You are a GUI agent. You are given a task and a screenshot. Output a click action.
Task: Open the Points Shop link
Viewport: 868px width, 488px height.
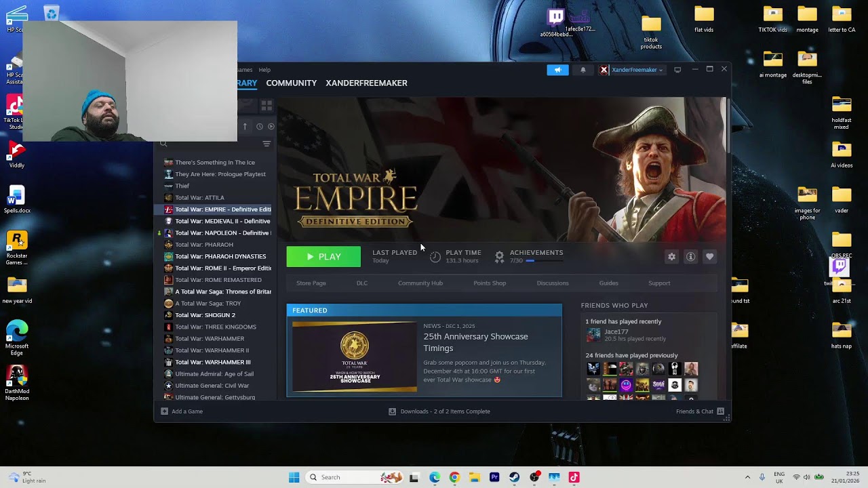click(490, 283)
